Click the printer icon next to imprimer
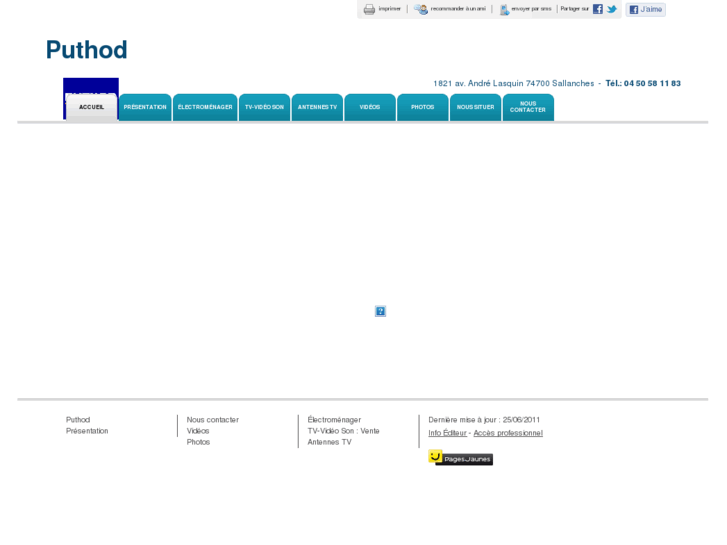 (x=369, y=9)
